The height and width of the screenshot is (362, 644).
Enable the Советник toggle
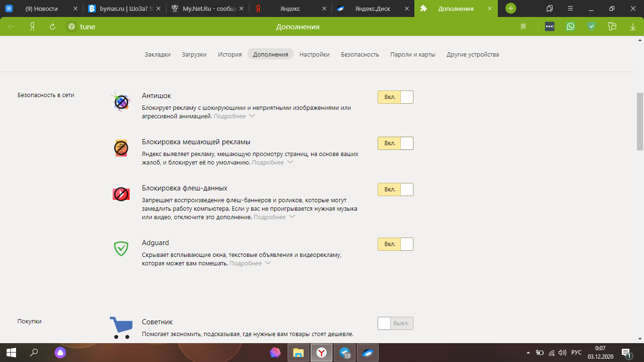pos(395,323)
